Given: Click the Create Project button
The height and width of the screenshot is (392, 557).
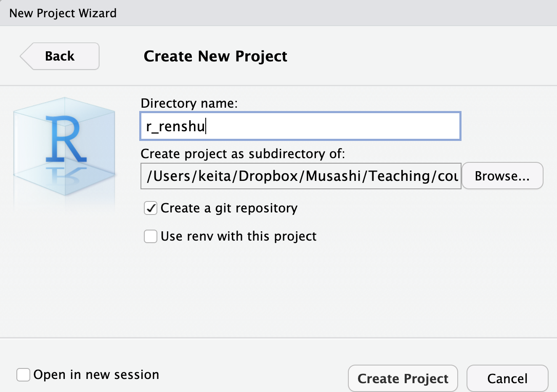Looking at the screenshot, I should 403,379.
